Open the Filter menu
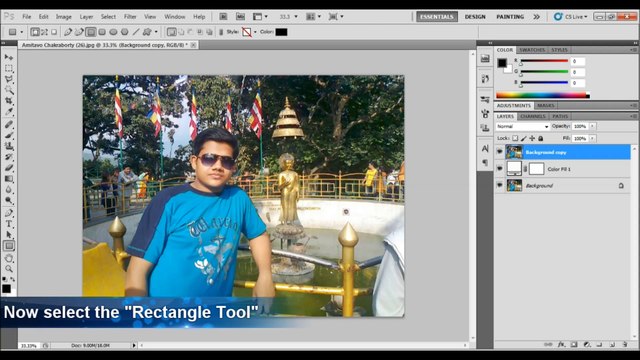Screen dimensions: 640x360 (130, 17)
